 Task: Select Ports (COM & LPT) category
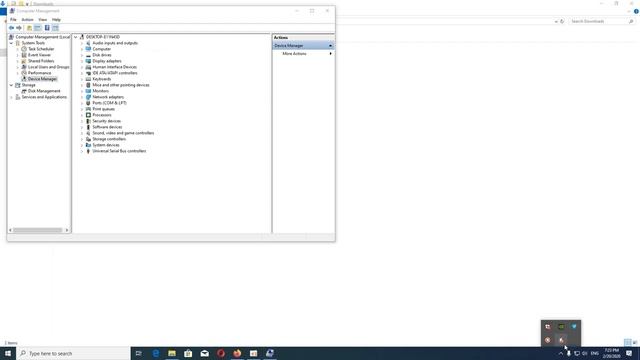tap(109, 103)
